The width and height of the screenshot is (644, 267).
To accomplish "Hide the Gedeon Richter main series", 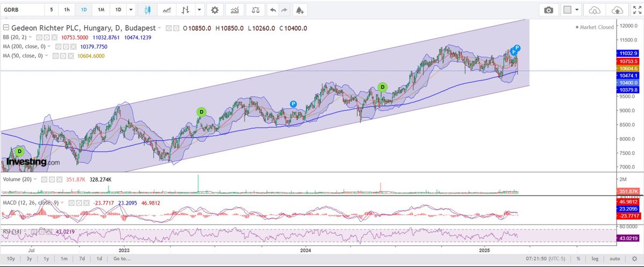I will point(169,28).
